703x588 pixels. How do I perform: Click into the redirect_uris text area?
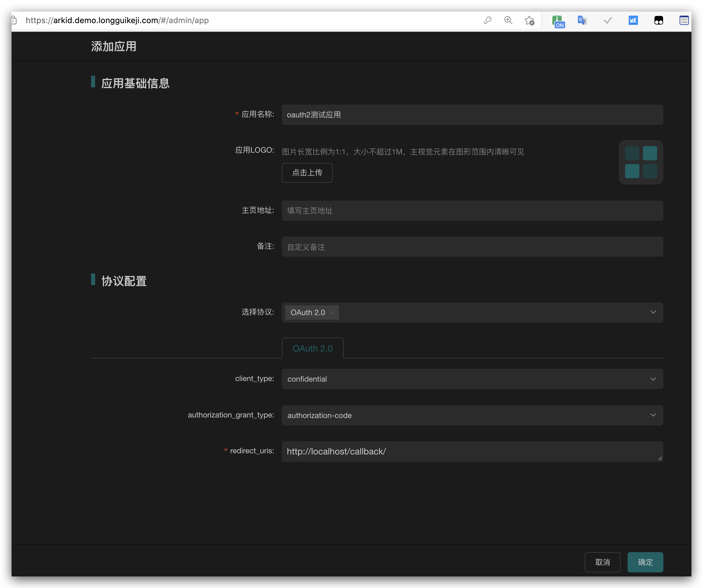pyautogui.click(x=472, y=451)
